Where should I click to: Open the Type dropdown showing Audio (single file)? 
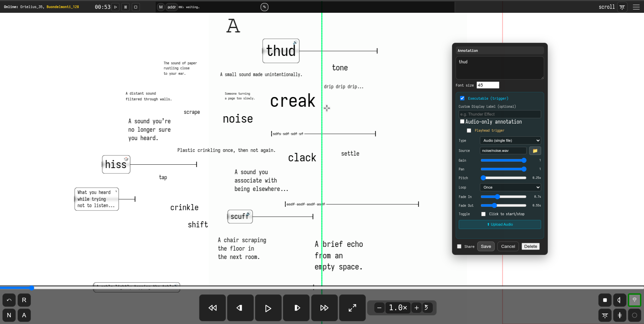[510, 140]
